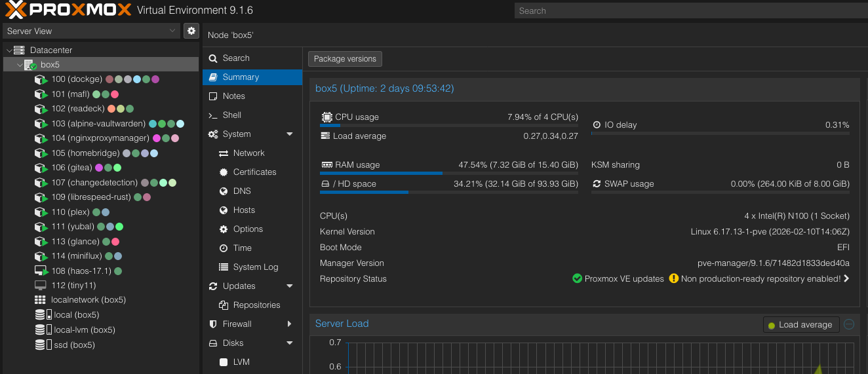Click the box5 node icon with green check
The height and width of the screenshot is (374, 868).
pyautogui.click(x=30, y=65)
